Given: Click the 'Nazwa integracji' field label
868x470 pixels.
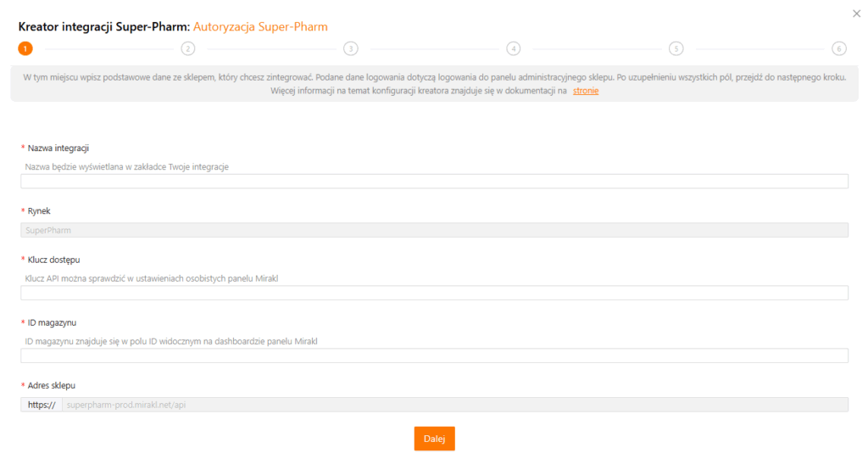Looking at the screenshot, I should pyautogui.click(x=58, y=148).
